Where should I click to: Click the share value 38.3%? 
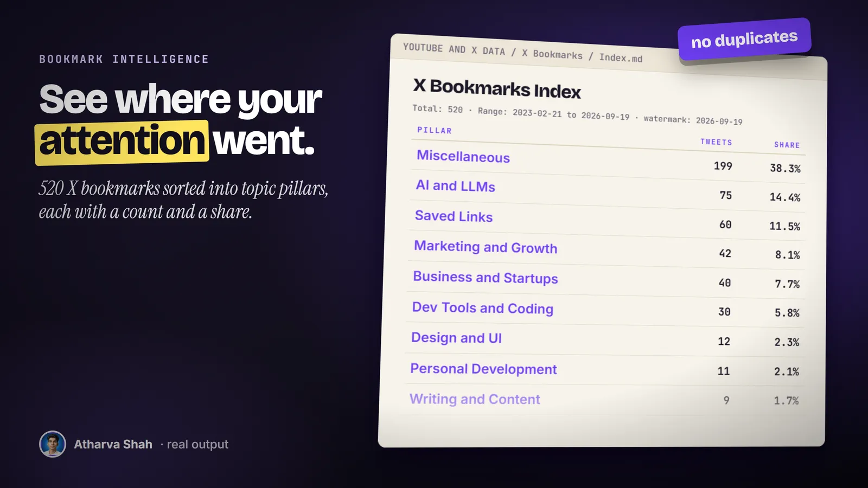785,168
